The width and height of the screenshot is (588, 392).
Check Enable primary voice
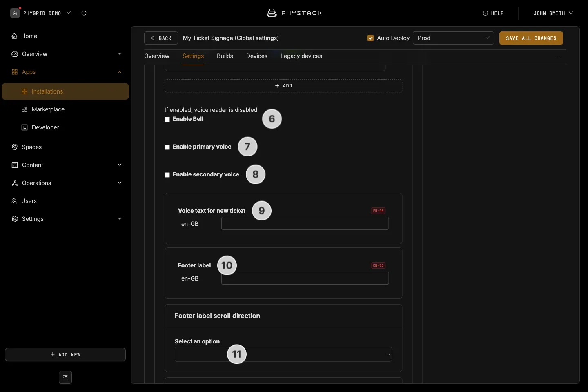click(167, 147)
